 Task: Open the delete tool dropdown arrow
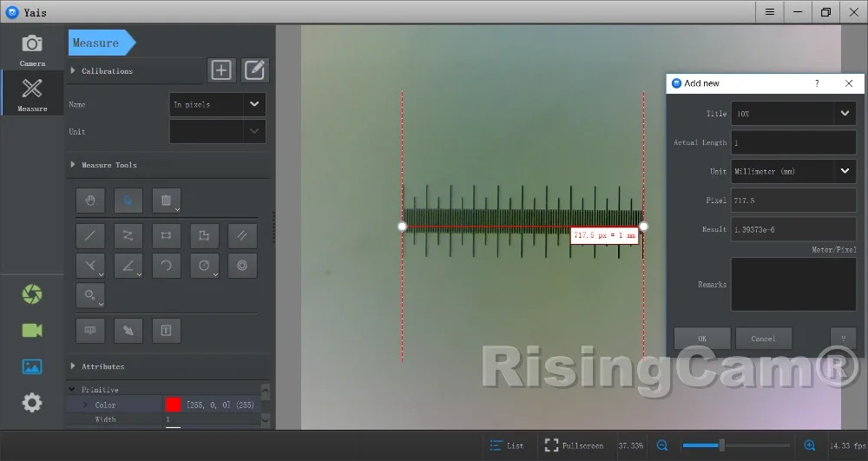pos(177,210)
